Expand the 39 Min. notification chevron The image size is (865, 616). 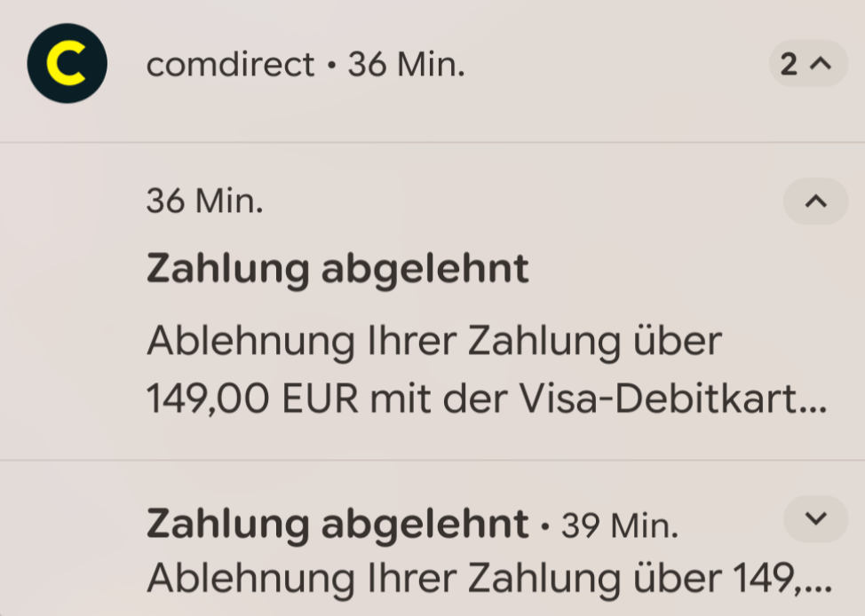click(816, 519)
